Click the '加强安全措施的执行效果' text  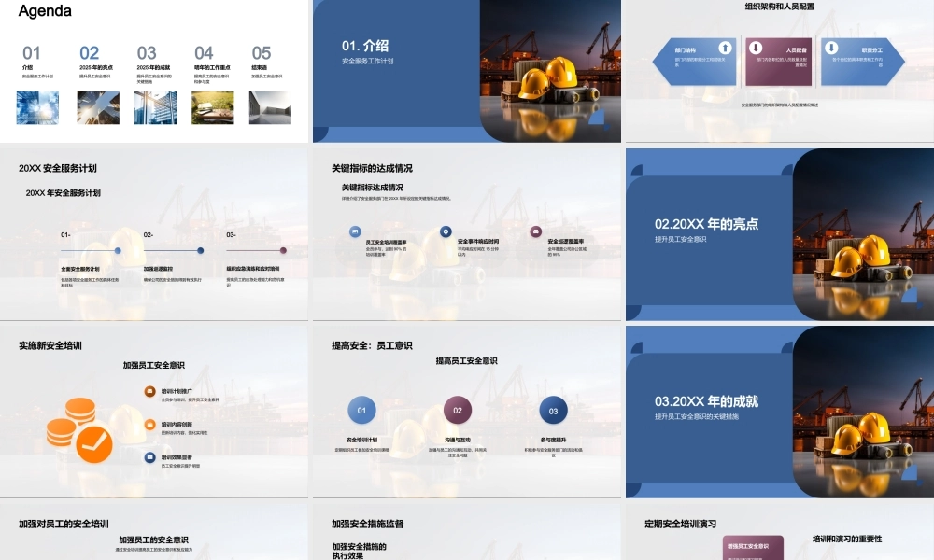tap(360, 551)
